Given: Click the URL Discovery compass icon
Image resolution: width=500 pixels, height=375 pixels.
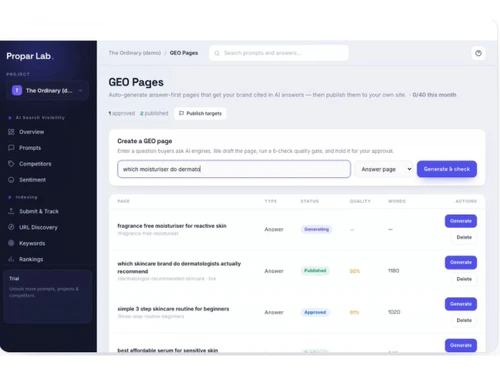Looking at the screenshot, I should (x=11, y=227).
